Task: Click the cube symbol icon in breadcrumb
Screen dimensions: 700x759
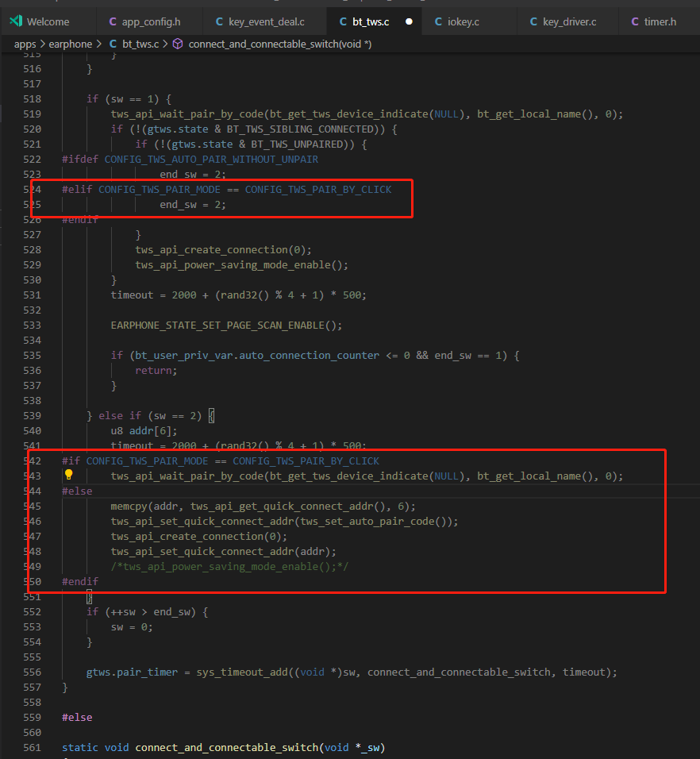Action: point(178,44)
